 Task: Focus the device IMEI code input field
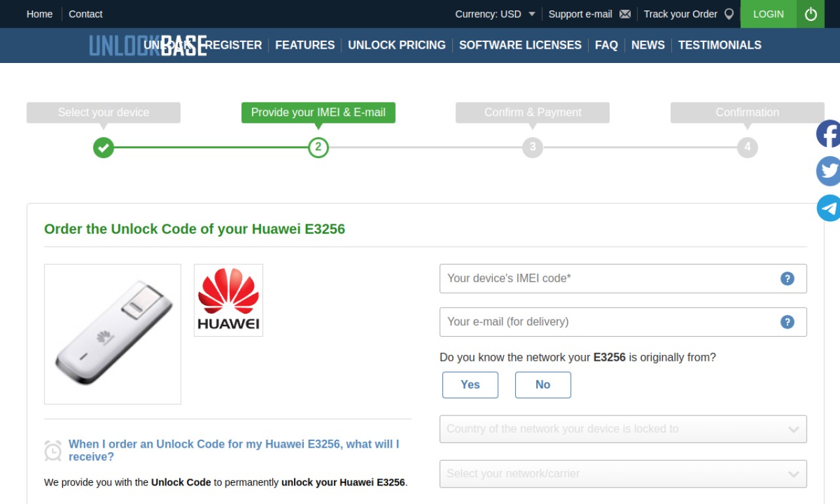point(623,278)
